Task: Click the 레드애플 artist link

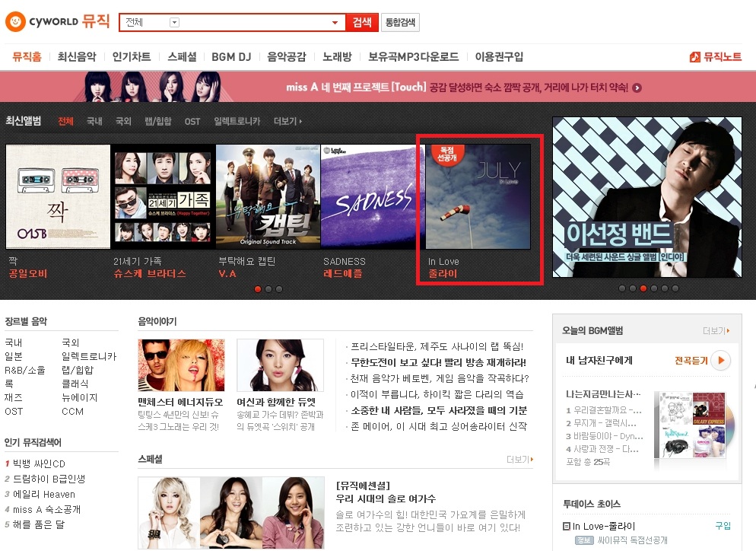Action: coord(343,273)
